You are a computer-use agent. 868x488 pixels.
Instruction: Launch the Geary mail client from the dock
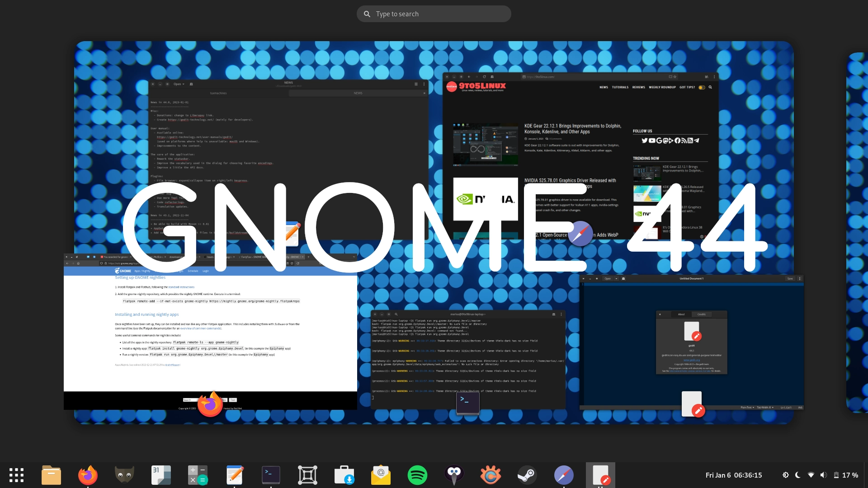pyautogui.click(x=381, y=475)
